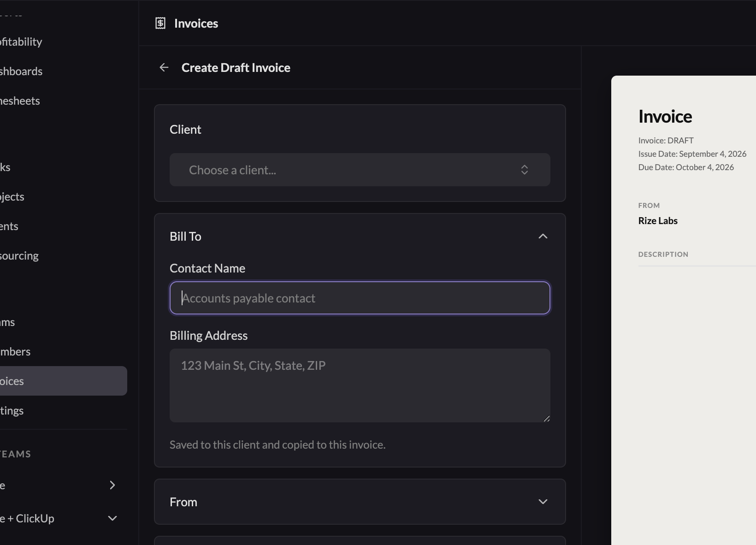756x545 pixels.
Task: Click the Bill To section title
Action: (x=185, y=237)
